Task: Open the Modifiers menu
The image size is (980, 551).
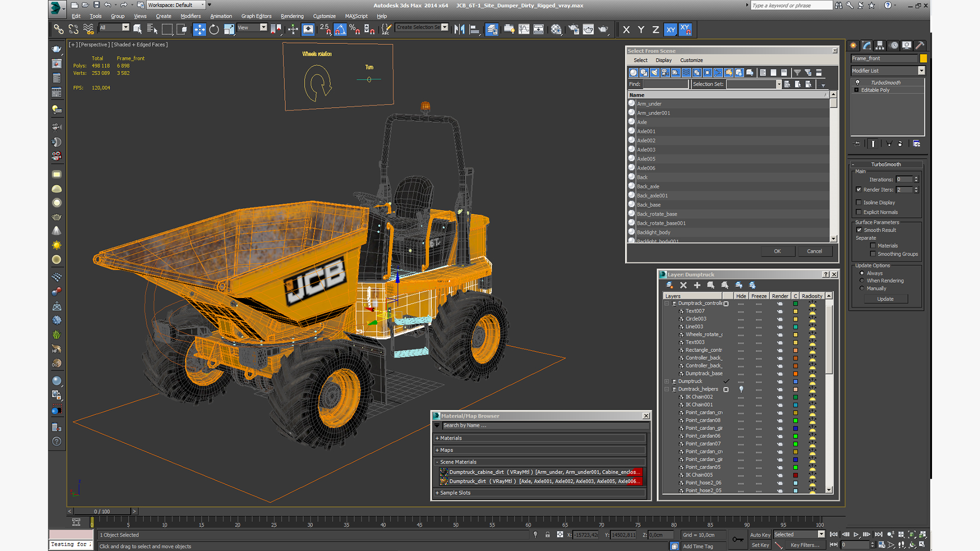Action: tap(190, 16)
